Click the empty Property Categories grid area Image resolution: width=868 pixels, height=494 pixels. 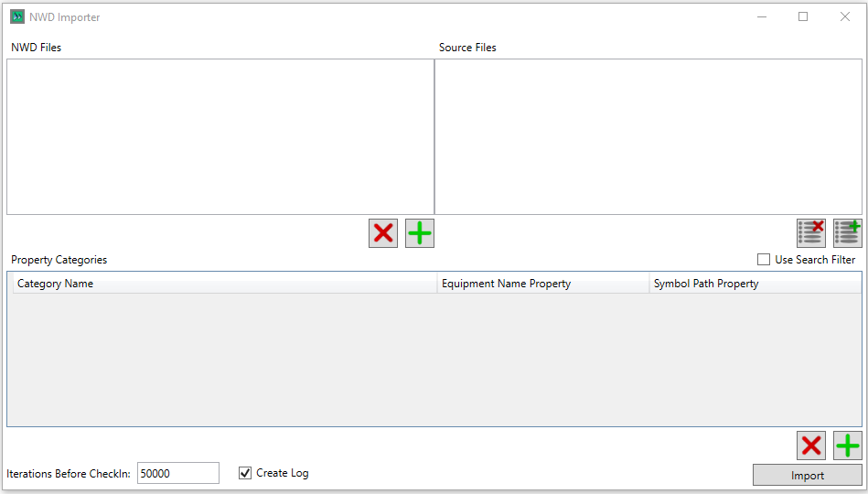pyautogui.click(x=434, y=360)
